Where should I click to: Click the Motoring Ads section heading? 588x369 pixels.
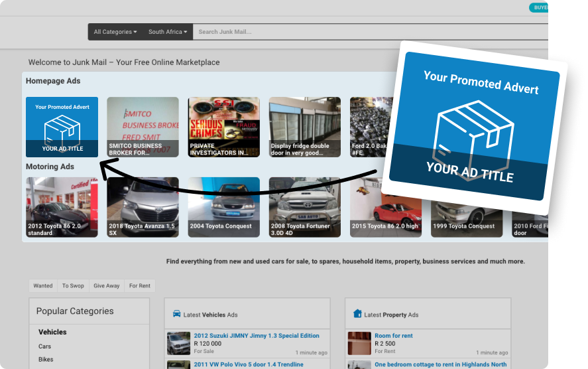[50, 167]
